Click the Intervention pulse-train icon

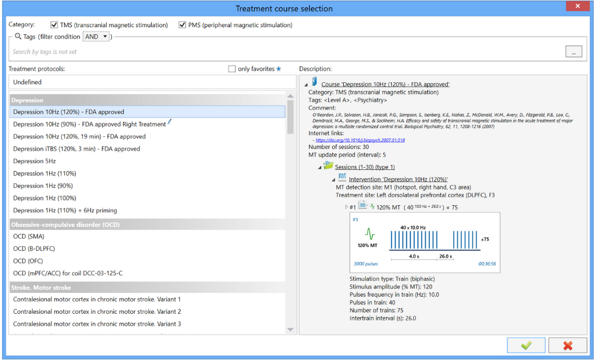tap(342, 178)
